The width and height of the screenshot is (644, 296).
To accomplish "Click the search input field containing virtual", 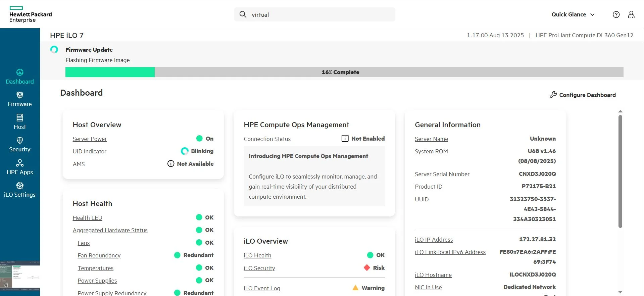I will tap(315, 14).
